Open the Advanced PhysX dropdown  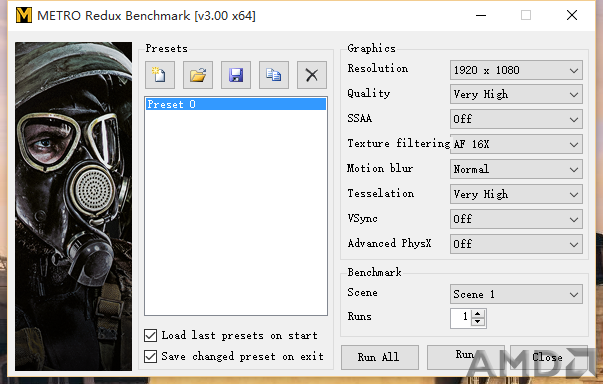tap(516, 244)
